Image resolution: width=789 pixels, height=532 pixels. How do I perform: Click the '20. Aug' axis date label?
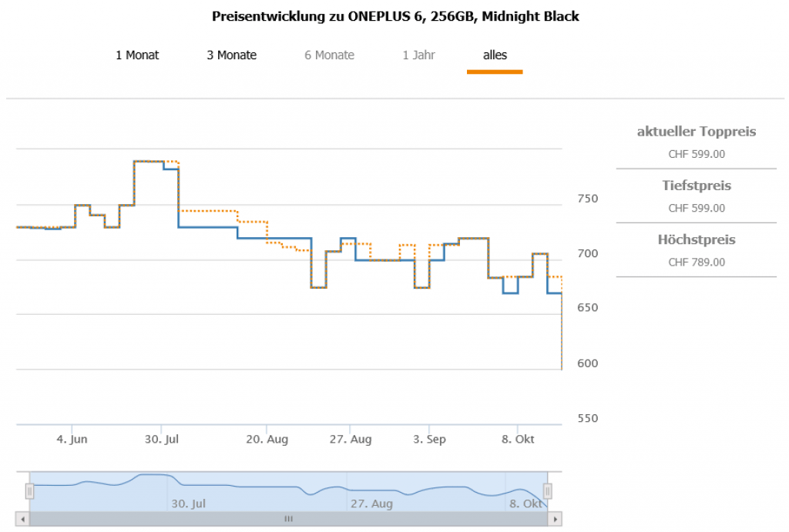coord(267,440)
